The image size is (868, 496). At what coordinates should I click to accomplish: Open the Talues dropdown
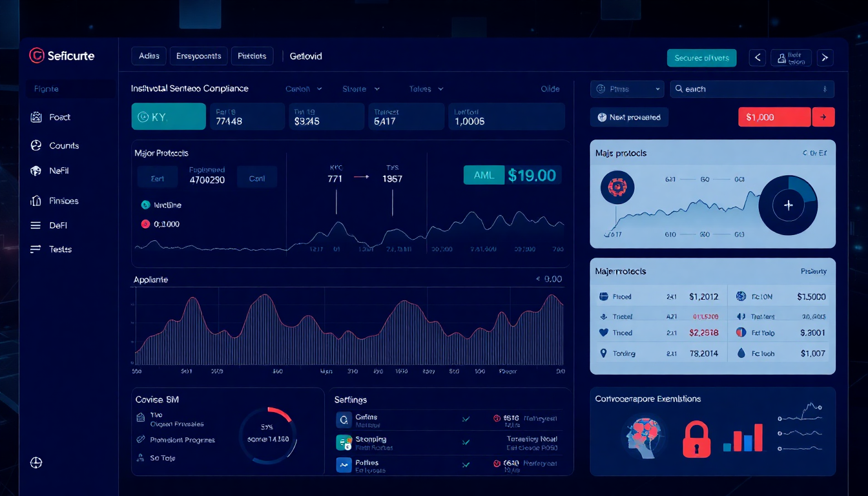pyautogui.click(x=426, y=89)
